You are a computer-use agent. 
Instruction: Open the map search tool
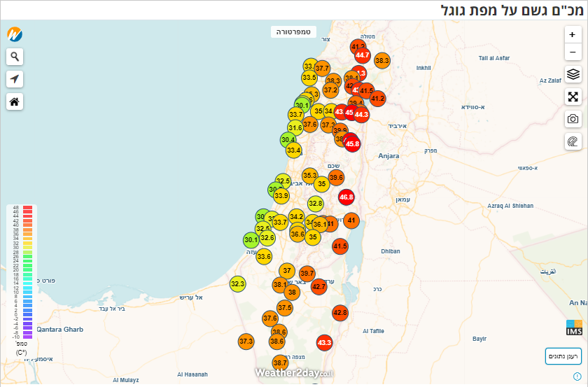click(x=15, y=57)
